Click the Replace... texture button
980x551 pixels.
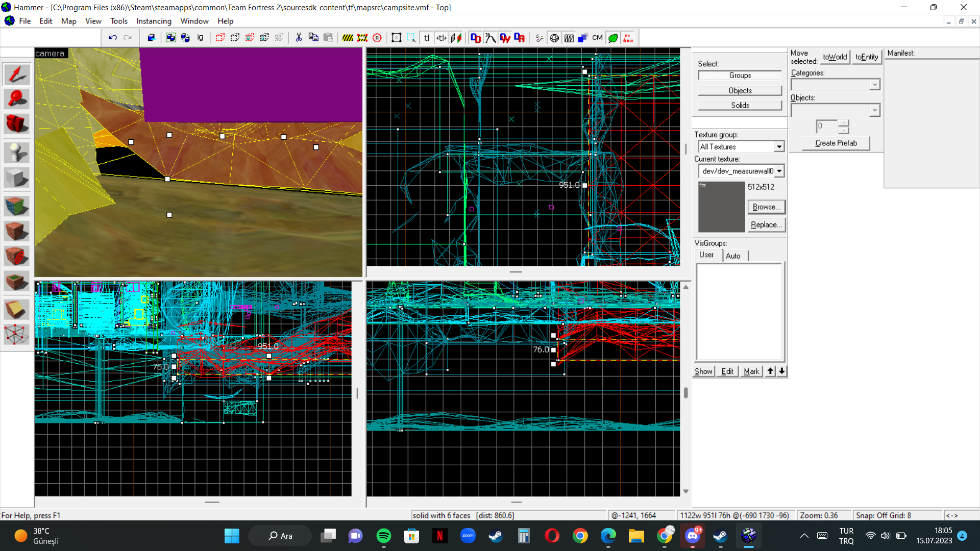[x=767, y=225]
